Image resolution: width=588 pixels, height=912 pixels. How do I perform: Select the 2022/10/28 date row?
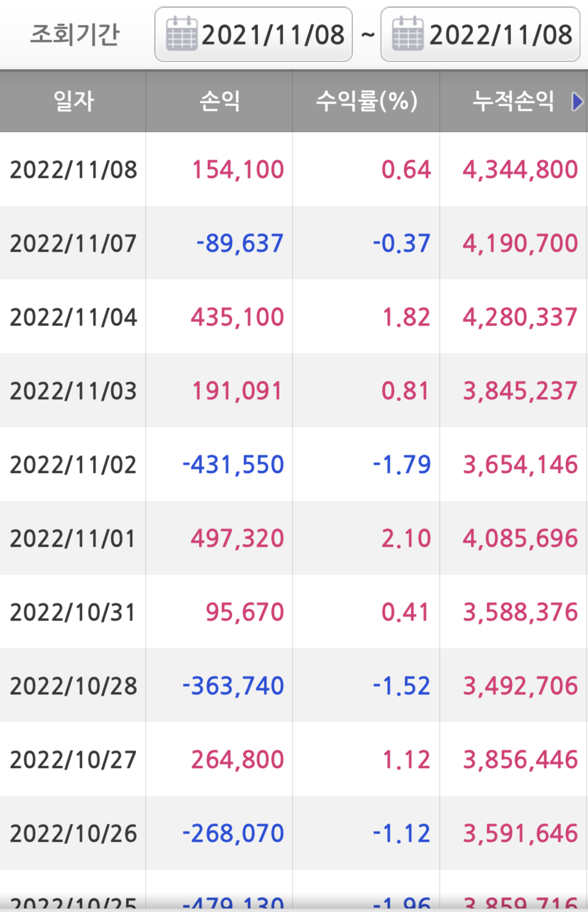point(294,685)
